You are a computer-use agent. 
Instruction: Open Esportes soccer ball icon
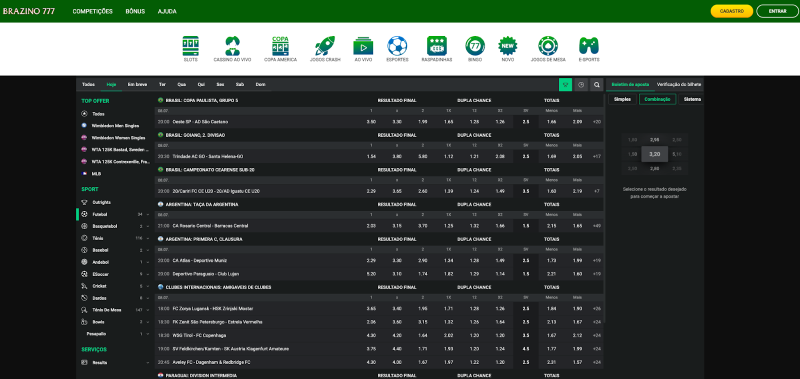coord(397,46)
